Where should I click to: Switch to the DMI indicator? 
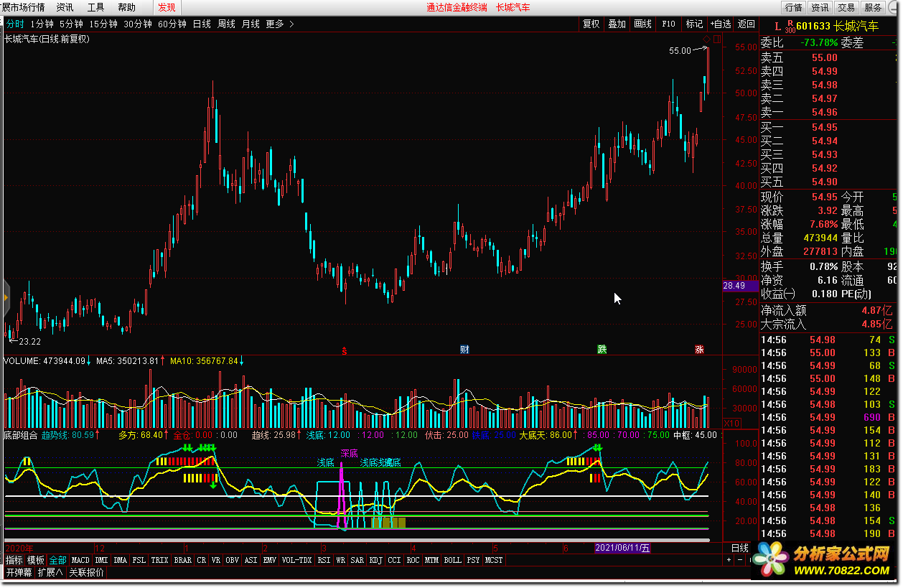click(102, 560)
